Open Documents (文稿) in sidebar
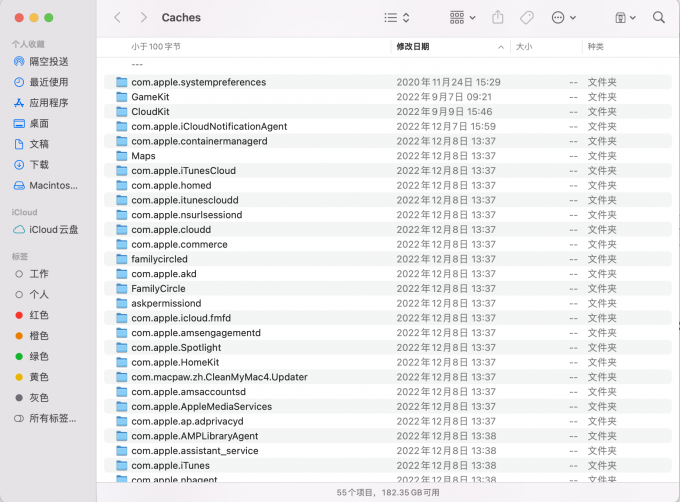This screenshot has height=502, width=680. [x=31, y=144]
